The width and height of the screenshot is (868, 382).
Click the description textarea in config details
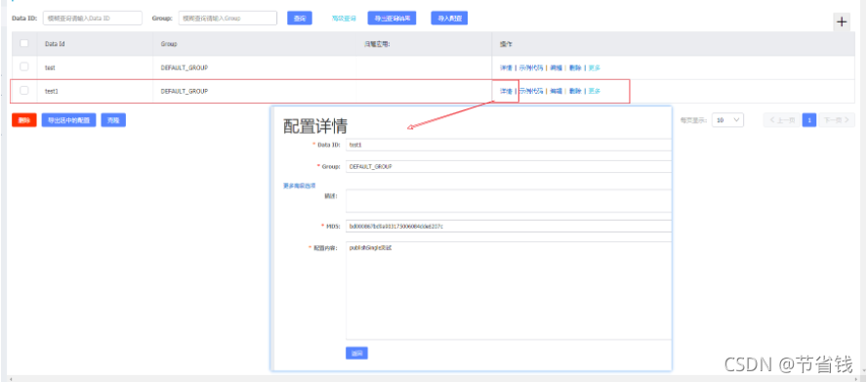pyautogui.click(x=508, y=201)
